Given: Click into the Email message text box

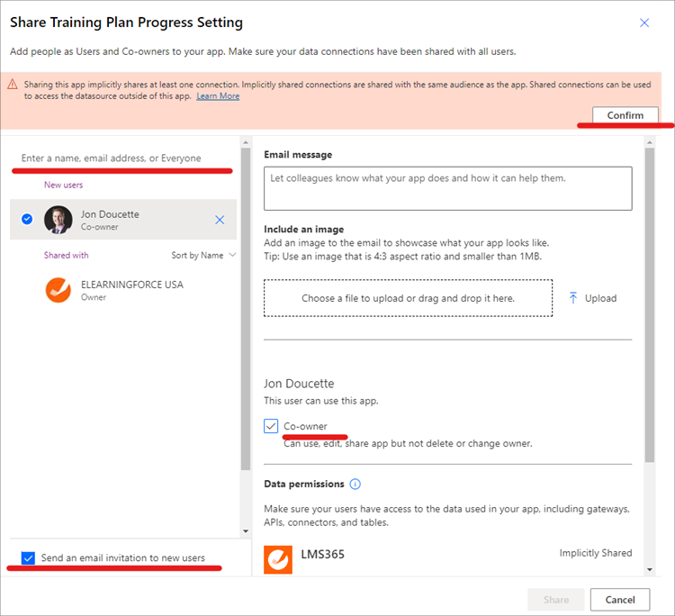Looking at the screenshot, I should pyautogui.click(x=447, y=188).
